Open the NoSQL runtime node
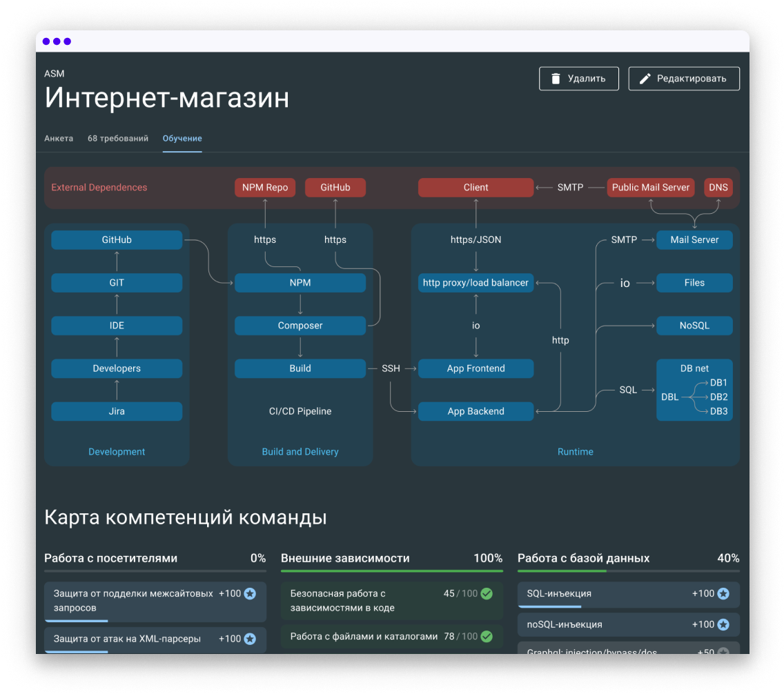The image size is (784, 694). click(694, 326)
